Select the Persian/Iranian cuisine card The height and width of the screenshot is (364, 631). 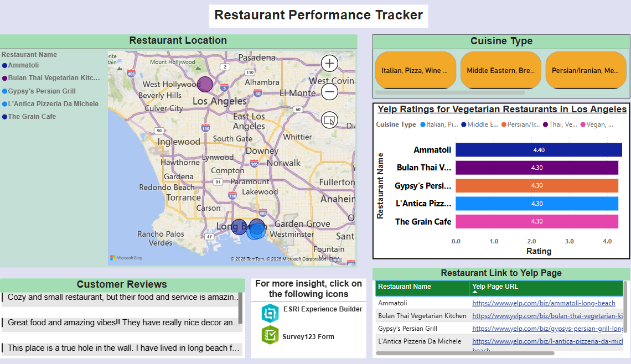[x=586, y=70]
